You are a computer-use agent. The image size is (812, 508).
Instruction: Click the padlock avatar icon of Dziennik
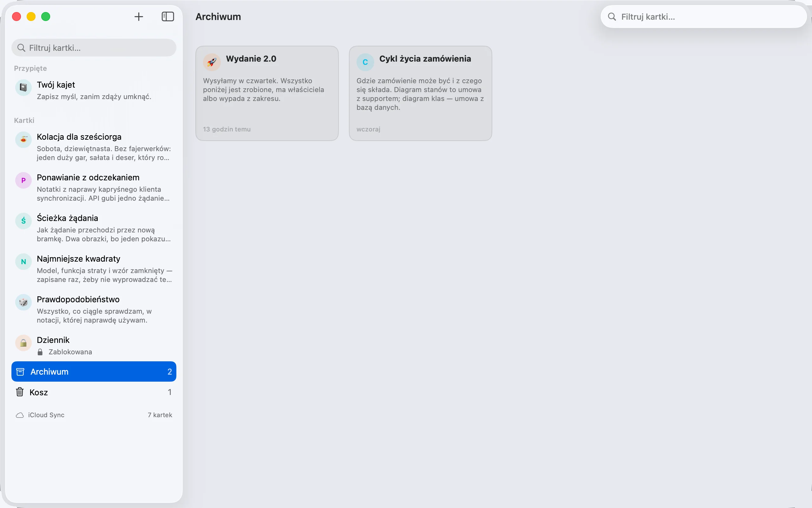coord(23,343)
